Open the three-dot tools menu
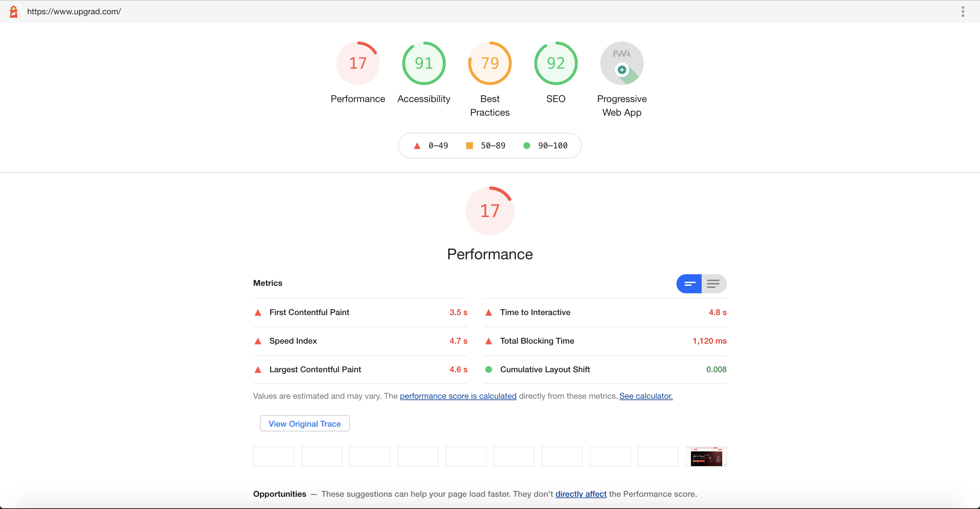Screen dimensions: 980x509 click(963, 12)
